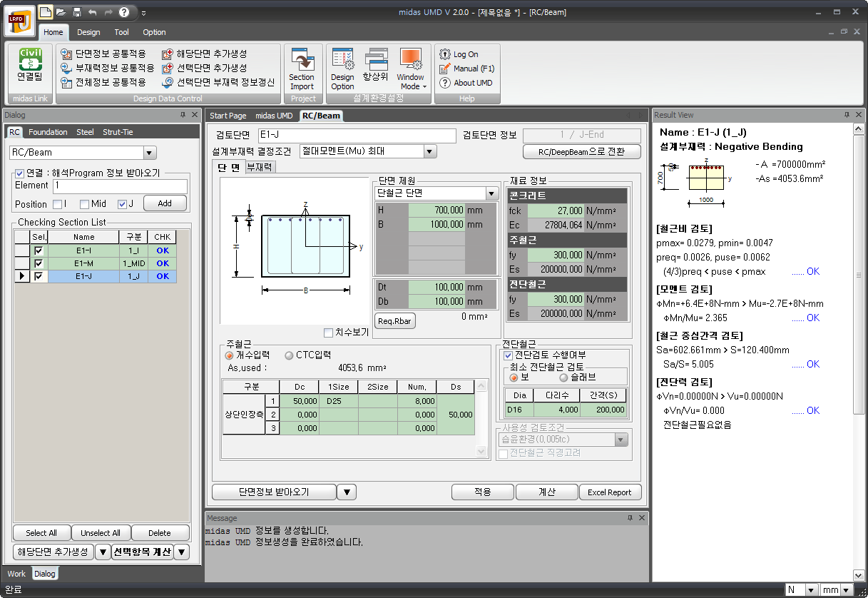Toggle 연결 : 해석Program 정보 받아오기 checkbox
Image resolution: width=868 pixels, height=598 pixels.
tap(20, 173)
